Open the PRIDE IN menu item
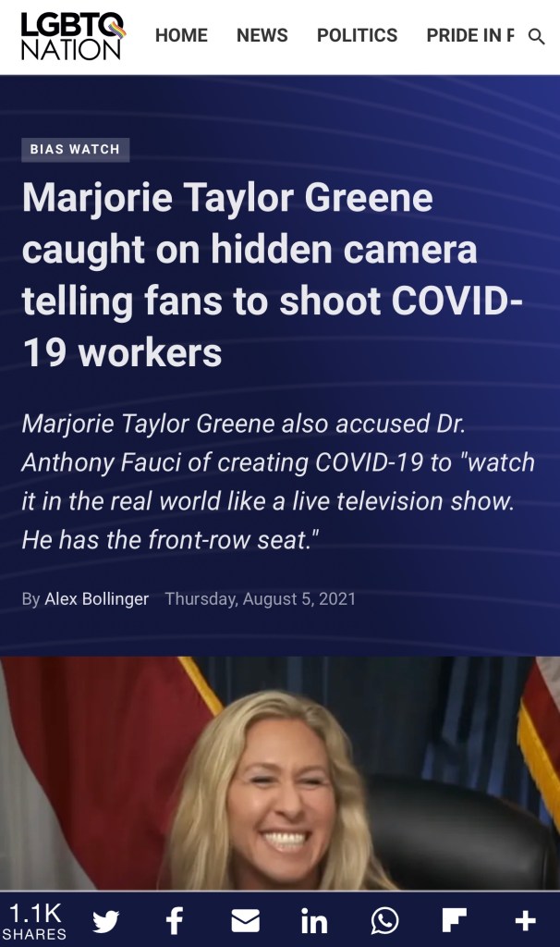 coord(470,36)
